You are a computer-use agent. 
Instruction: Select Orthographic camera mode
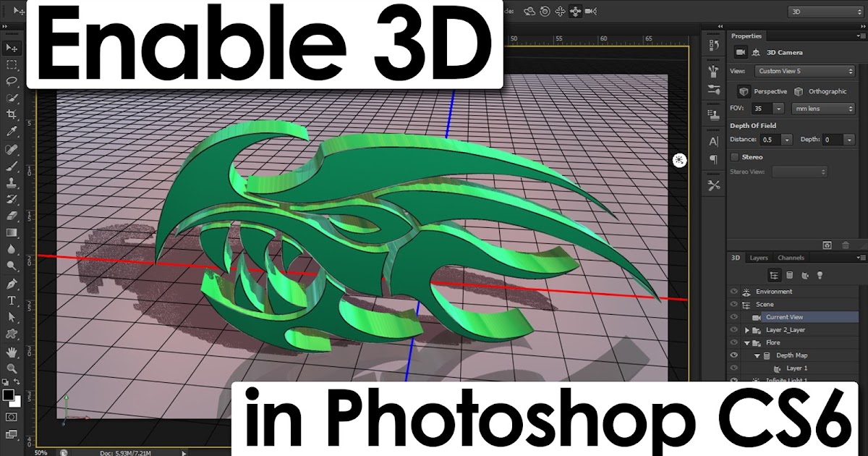click(x=799, y=91)
